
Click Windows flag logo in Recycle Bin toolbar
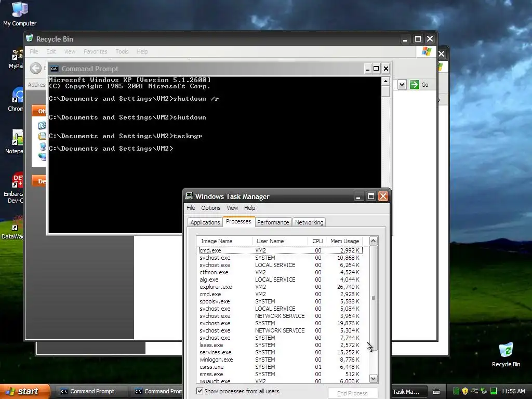426,51
